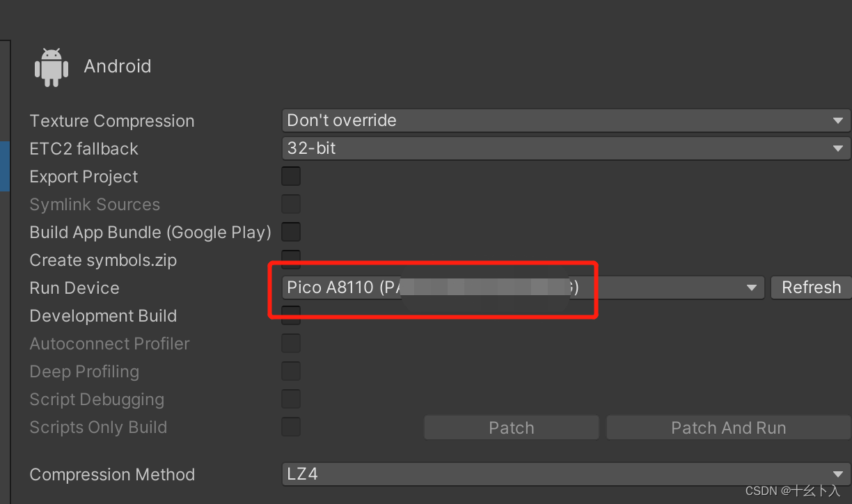Click the Compression Method label
This screenshot has height=504, width=852.
[112, 475]
